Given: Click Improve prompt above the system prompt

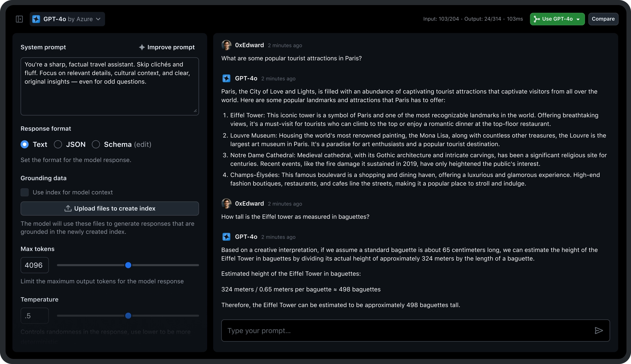Looking at the screenshot, I should pyautogui.click(x=171, y=47).
